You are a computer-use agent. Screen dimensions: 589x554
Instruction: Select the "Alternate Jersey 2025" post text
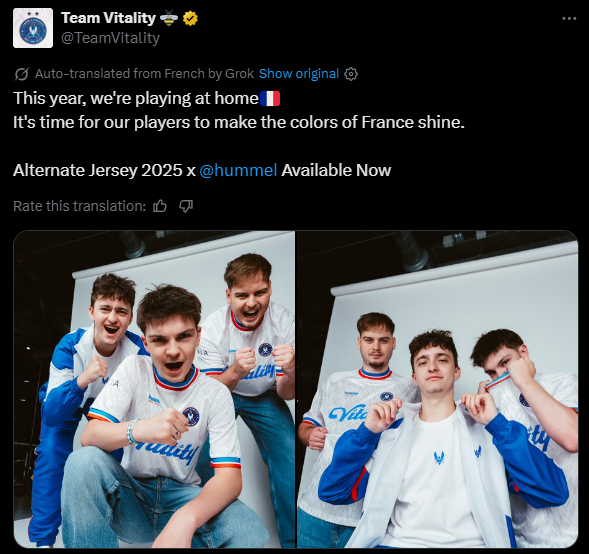coord(98,171)
